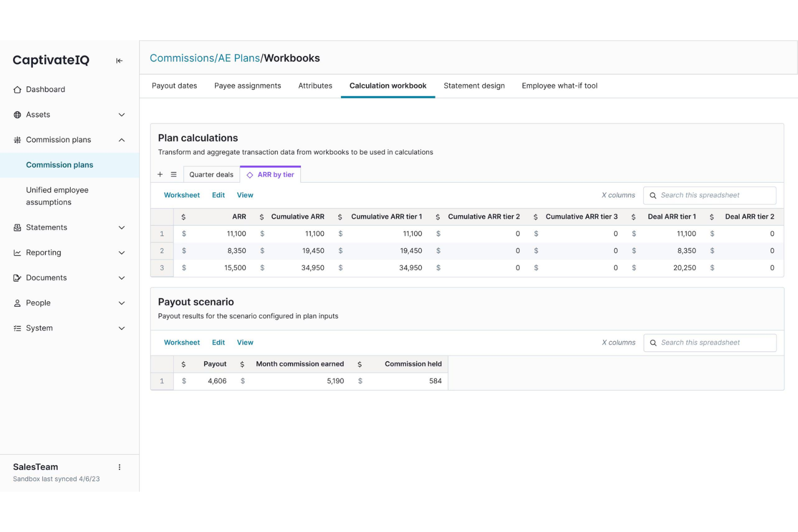The height and width of the screenshot is (532, 798).
Task: Click the diamond icon on ARR by tier tab
Action: click(x=250, y=175)
